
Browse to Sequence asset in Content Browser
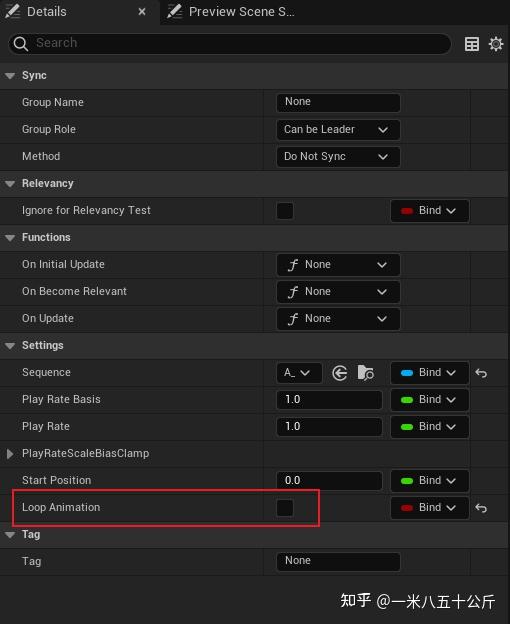click(366, 373)
